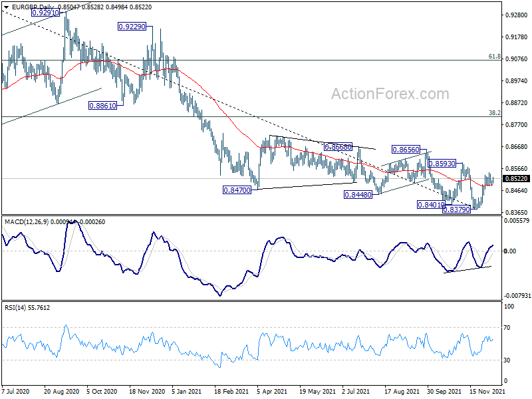Click the 0.87700 price axis value
Viewport: 532px width, 399px height.
click(x=517, y=125)
